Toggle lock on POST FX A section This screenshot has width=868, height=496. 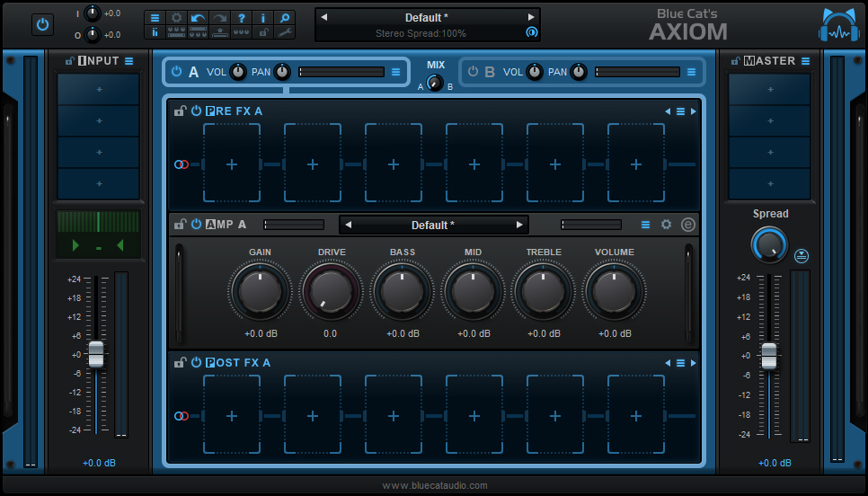point(180,362)
